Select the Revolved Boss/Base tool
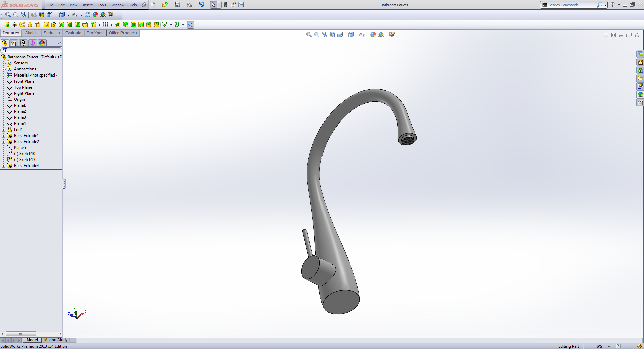This screenshot has height=349, width=644. pyautogui.click(x=14, y=24)
